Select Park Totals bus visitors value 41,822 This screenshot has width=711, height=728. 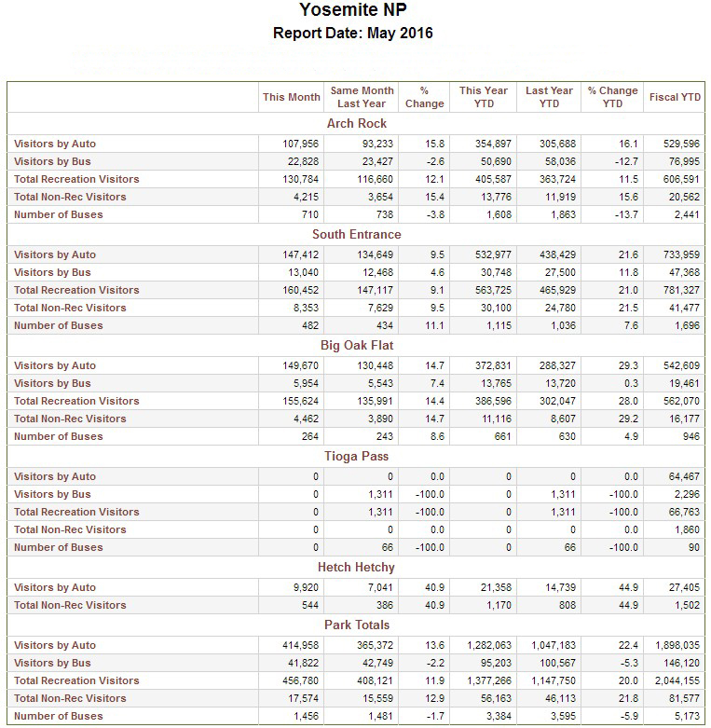pyautogui.click(x=303, y=663)
